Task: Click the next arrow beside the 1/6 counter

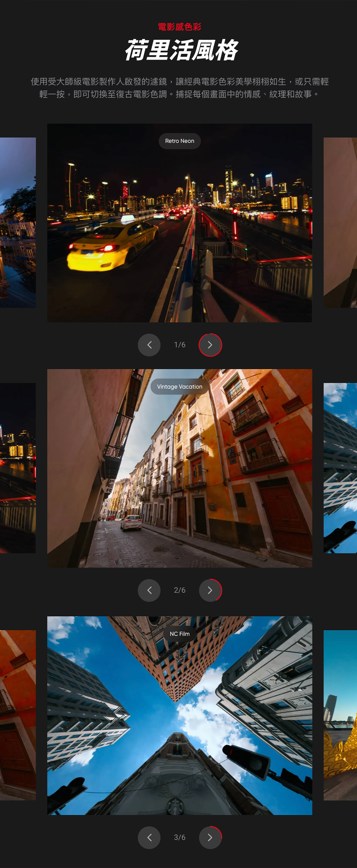Action: coord(210,345)
